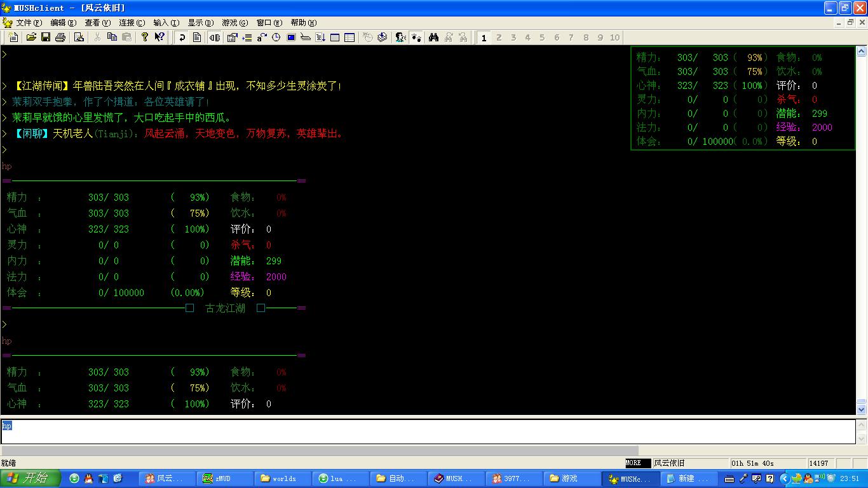Open the lua taskbar button
The image size is (868, 488).
340,478
